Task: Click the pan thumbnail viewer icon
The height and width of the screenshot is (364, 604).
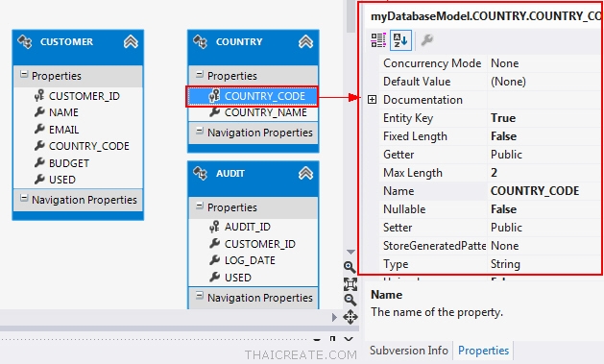Action: (x=350, y=317)
